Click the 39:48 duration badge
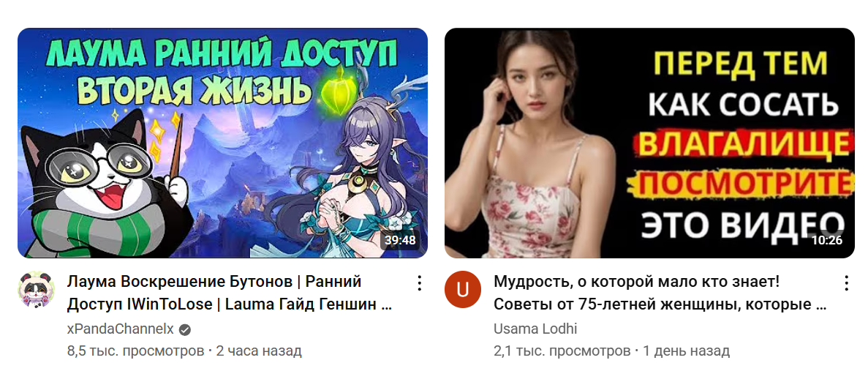Screen dimensions: 868x382 pyautogui.click(x=400, y=240)
